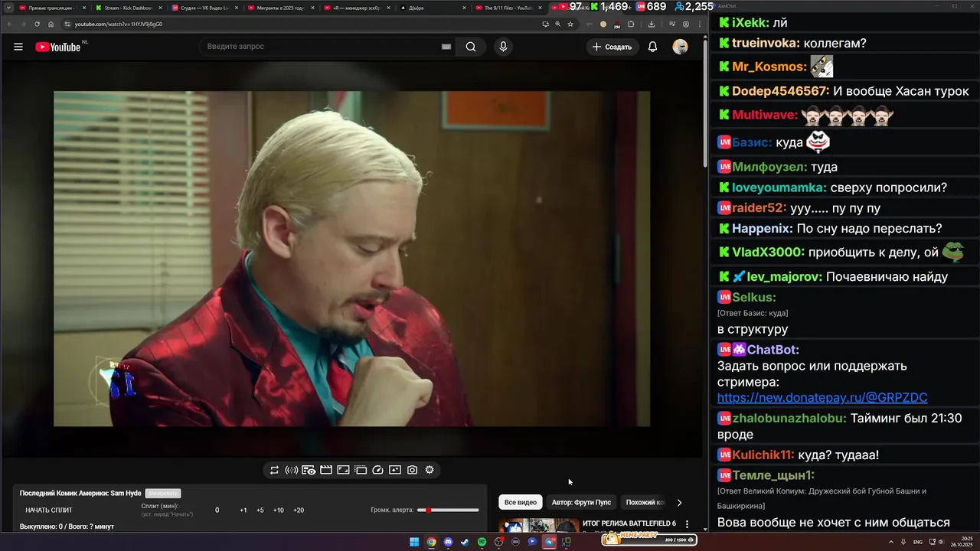Image resolution: width=980 pixels, height=551 pixels.
Task: Select the Похожий контент chip
Action: [x=645, y=502]
